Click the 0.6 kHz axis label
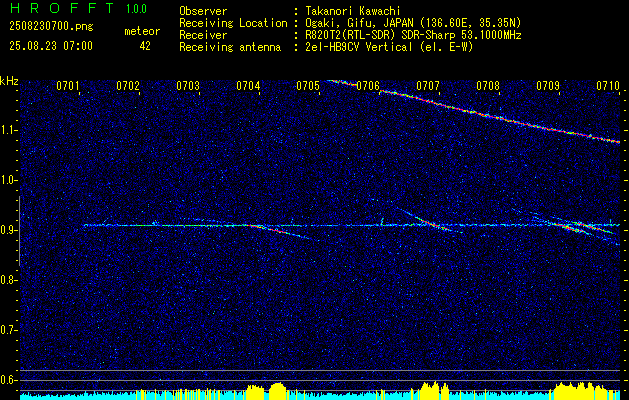 [8, 380]
